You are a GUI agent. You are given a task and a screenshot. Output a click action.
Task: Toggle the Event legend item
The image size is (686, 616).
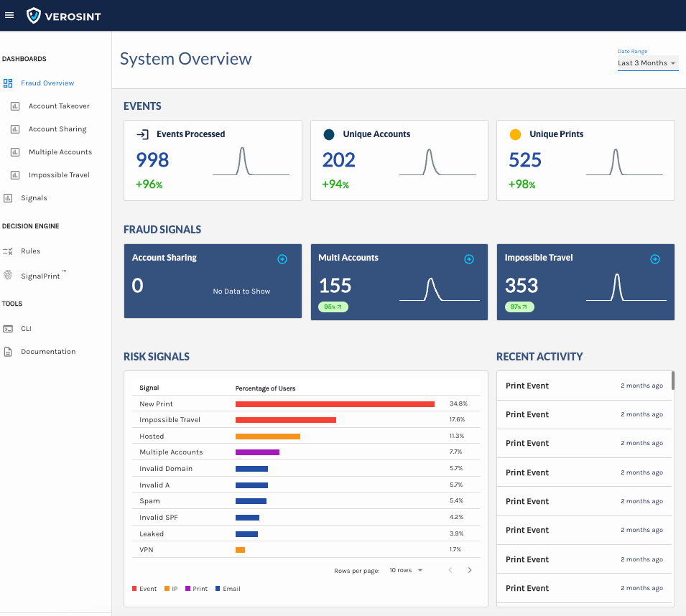(144, 589)
